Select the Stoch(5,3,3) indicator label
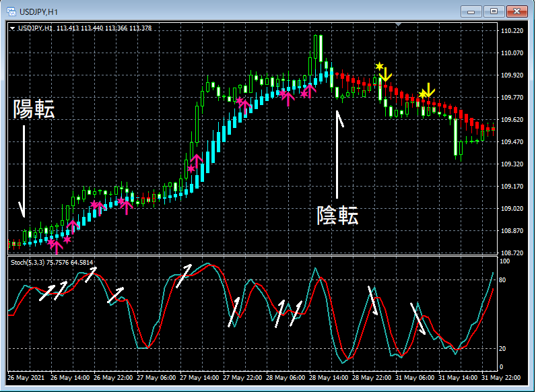Viewport: 536px width, 392px height. tap(52, 263)
